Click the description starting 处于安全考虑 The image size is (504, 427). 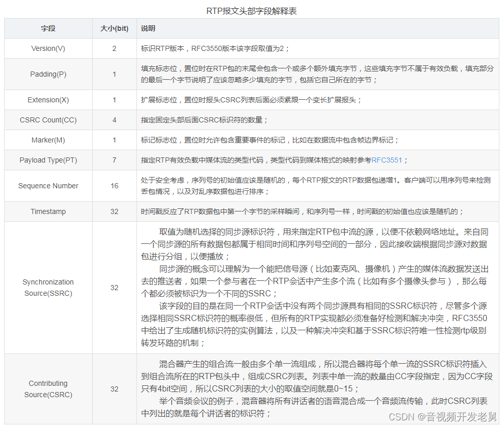point(316,186)
